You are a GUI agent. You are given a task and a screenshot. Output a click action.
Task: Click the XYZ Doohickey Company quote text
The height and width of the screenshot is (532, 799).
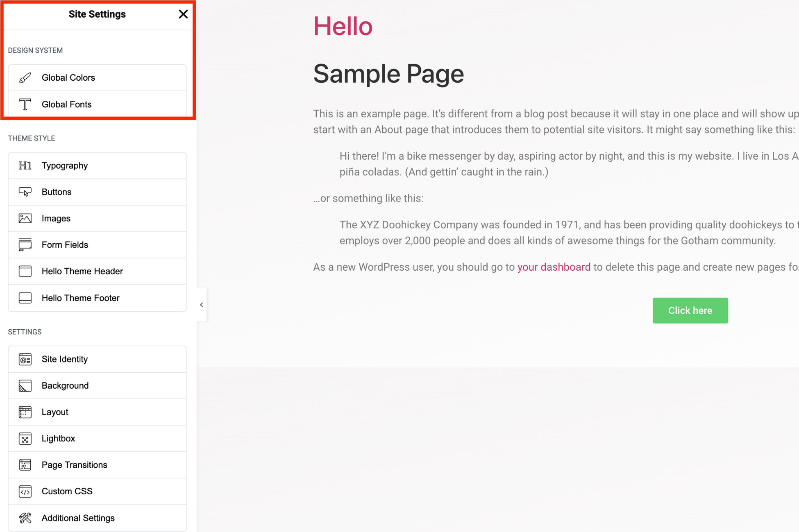[569, 233]
